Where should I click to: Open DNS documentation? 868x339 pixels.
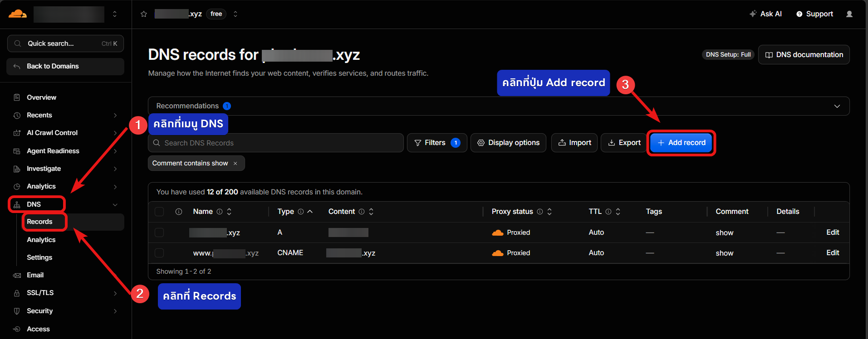[804, 55]
